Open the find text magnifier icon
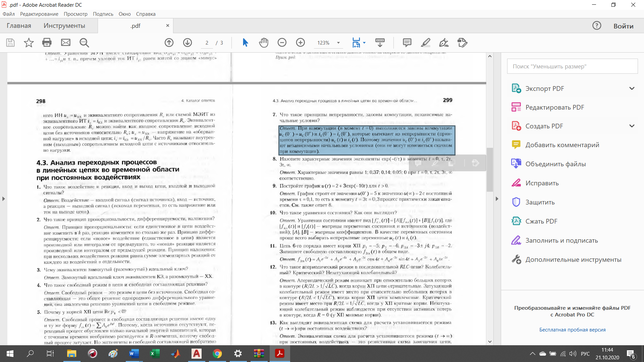Screen dimensions: 644x362 tap(84, 43)
